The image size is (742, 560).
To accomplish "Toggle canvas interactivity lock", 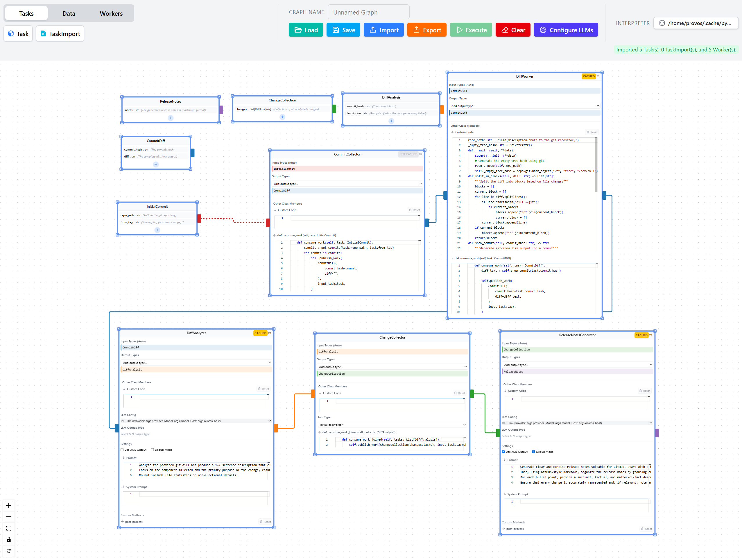I will click(9, 540).
